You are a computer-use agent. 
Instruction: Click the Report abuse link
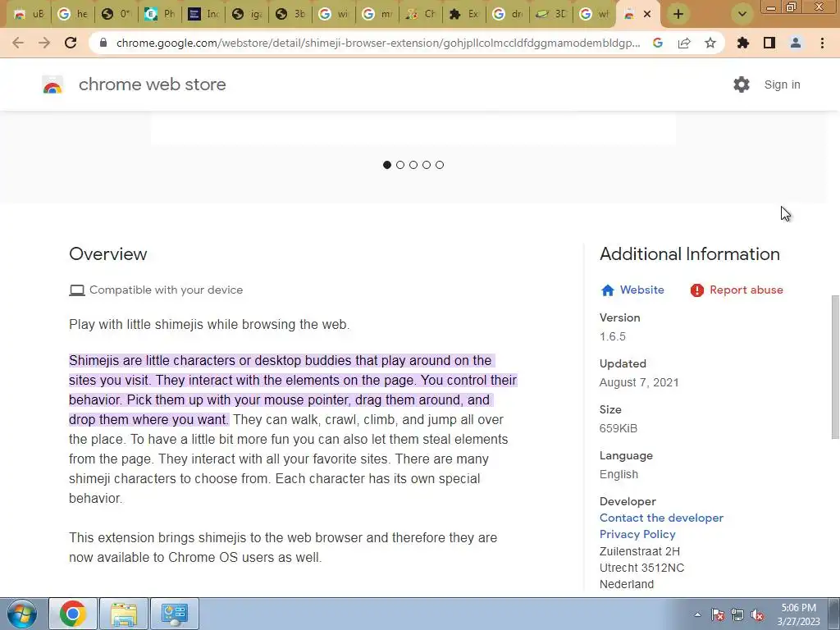tap(737, 290)
